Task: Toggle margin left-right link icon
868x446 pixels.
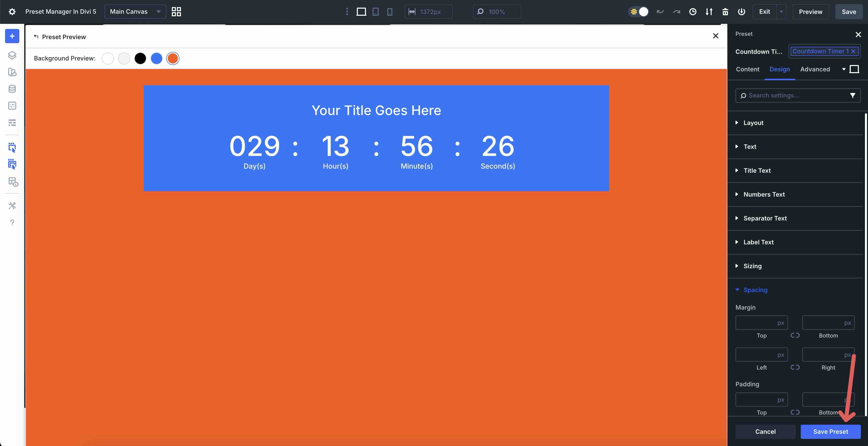Action: [x=795, y=367]
